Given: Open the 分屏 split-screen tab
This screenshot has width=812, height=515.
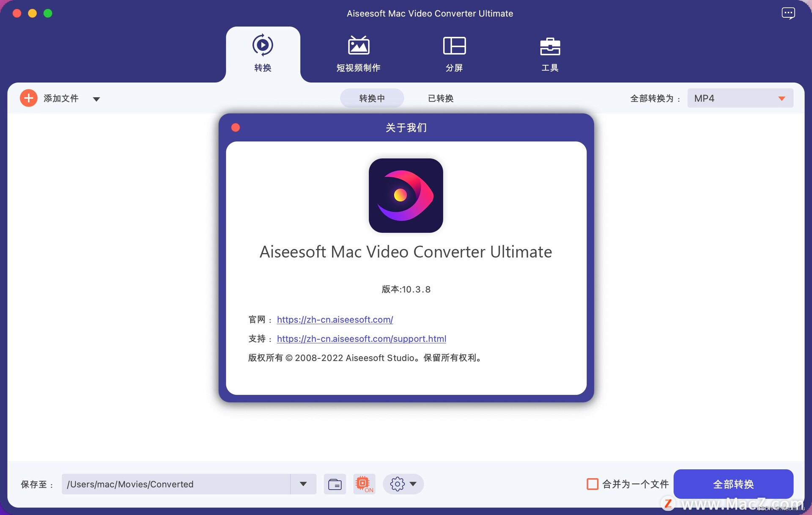Looking at the screenshot, I should click(454, 54).
